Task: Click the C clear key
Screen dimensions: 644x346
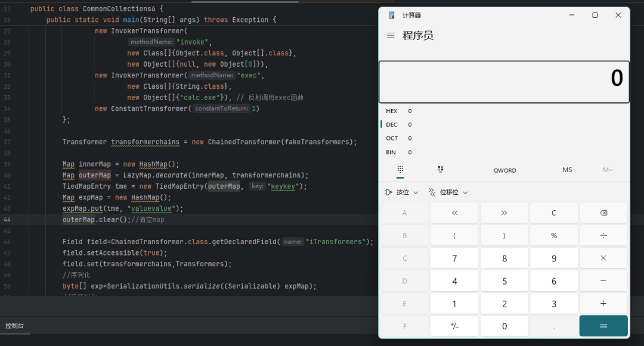Action: (x=553, y=213)
